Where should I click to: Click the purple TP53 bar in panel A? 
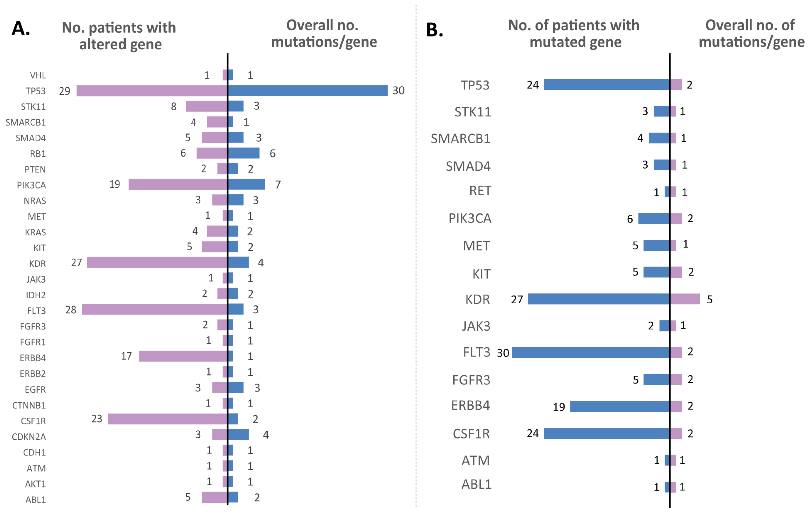click(152, 91)
